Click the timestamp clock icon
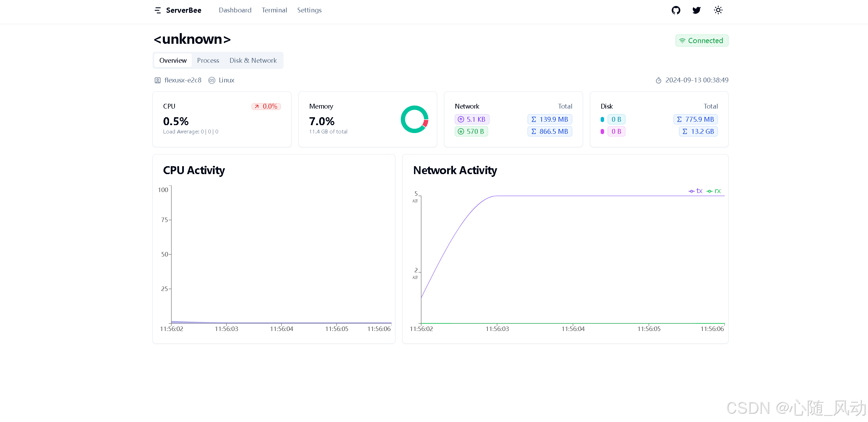This screenshot has width=868, height=422. pos(658,80)
